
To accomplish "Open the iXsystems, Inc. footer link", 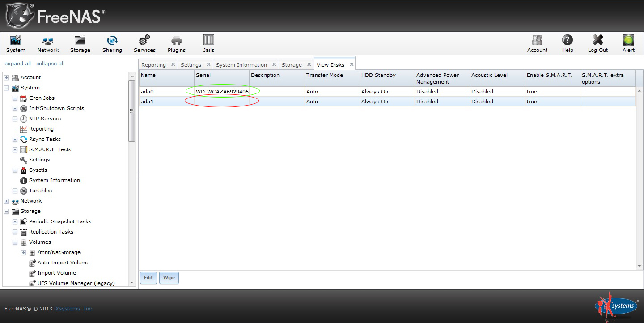I will (74, 309).
